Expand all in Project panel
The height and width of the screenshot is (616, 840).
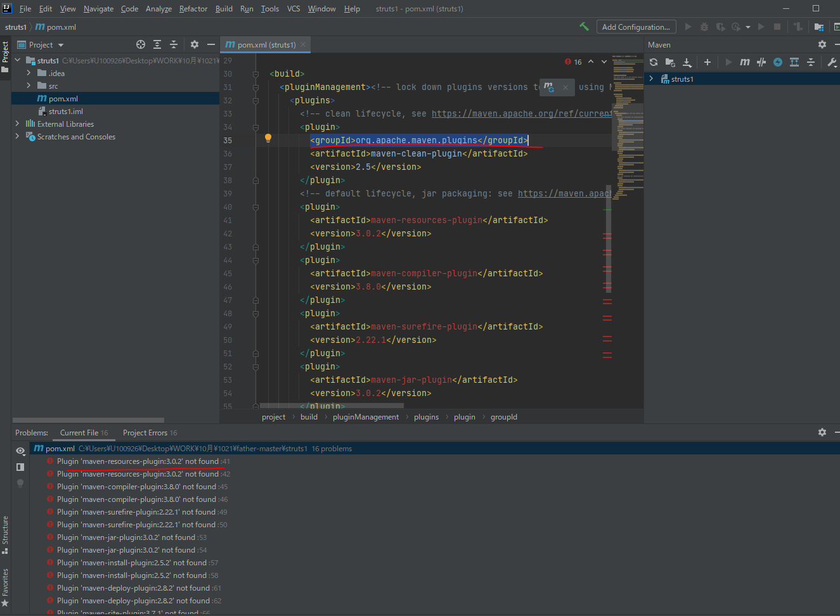157,44
